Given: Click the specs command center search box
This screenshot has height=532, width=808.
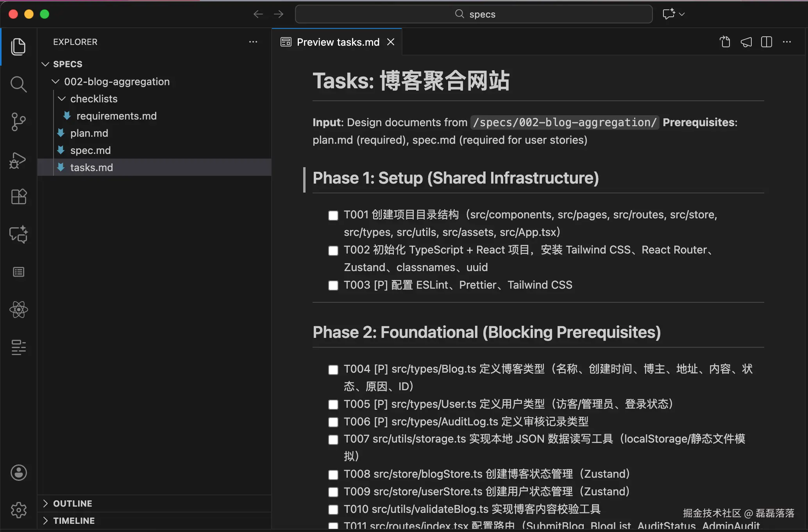Looking at the screenshot, I should pos(474,14).
